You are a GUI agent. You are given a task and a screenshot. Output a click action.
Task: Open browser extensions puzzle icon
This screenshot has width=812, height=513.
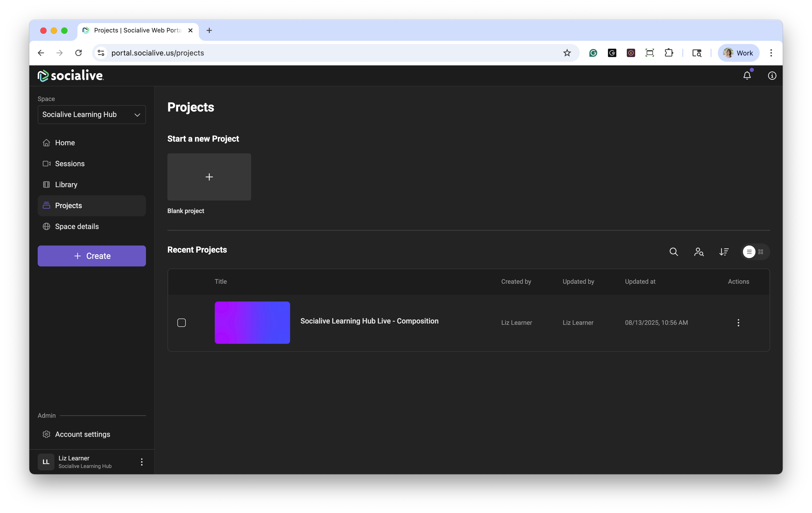(x=669, y=53)
